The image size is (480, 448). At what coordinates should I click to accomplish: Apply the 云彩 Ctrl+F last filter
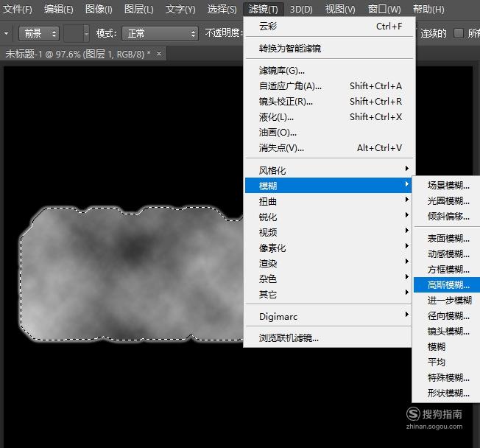(329, 26)
